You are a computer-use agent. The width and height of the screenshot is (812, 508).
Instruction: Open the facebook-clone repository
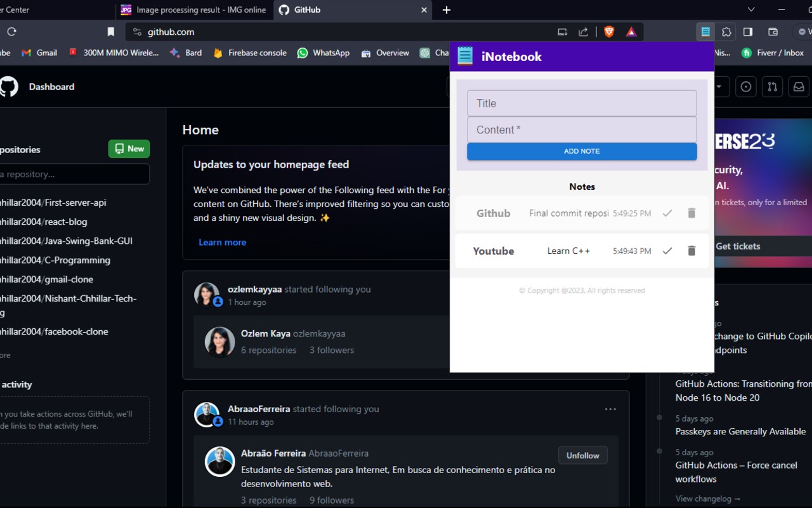tap(54, 331)
